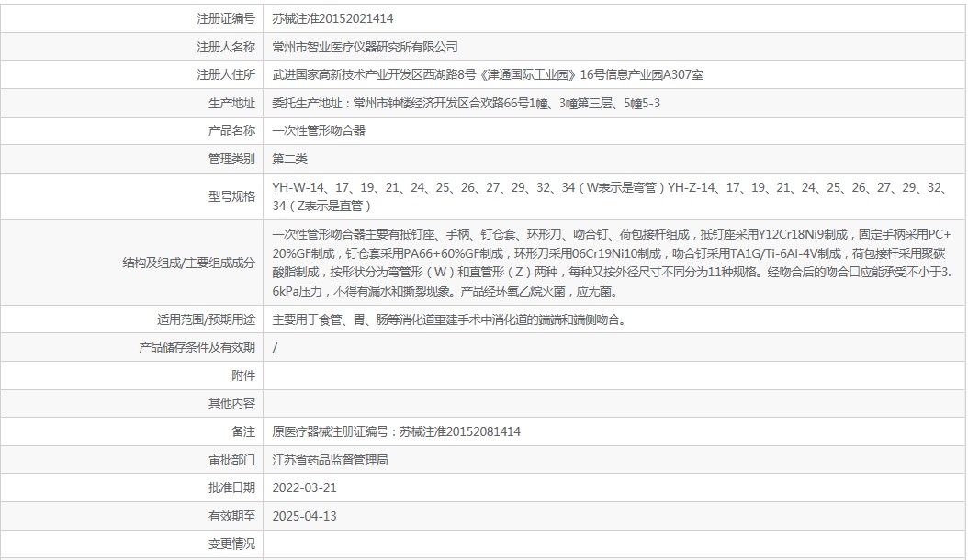Select the 有效期至 label

click(x=231, y=516)
